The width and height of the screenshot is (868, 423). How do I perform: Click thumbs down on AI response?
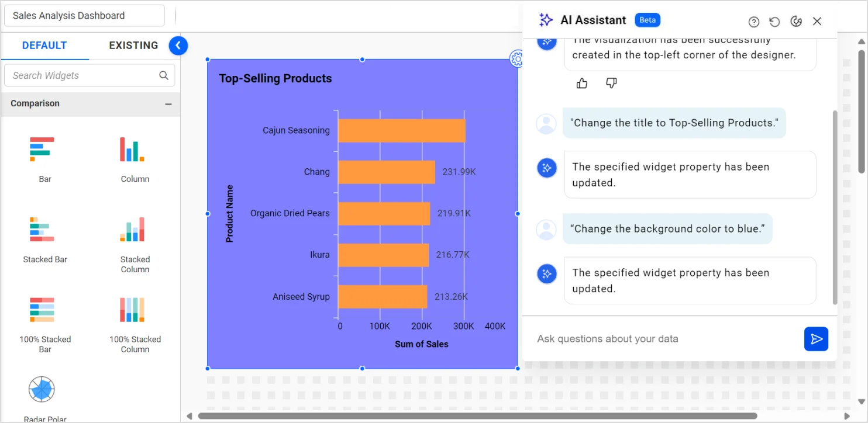(x=611, y=84)
